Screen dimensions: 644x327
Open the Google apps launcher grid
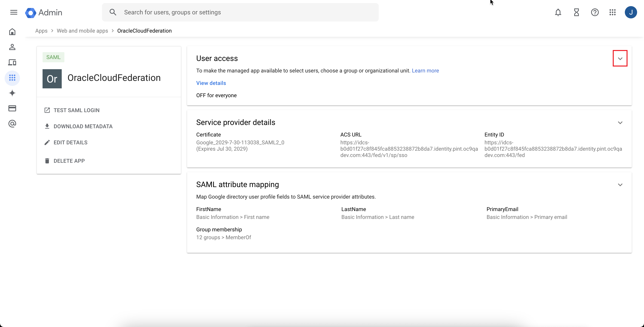tap(613, 12)
